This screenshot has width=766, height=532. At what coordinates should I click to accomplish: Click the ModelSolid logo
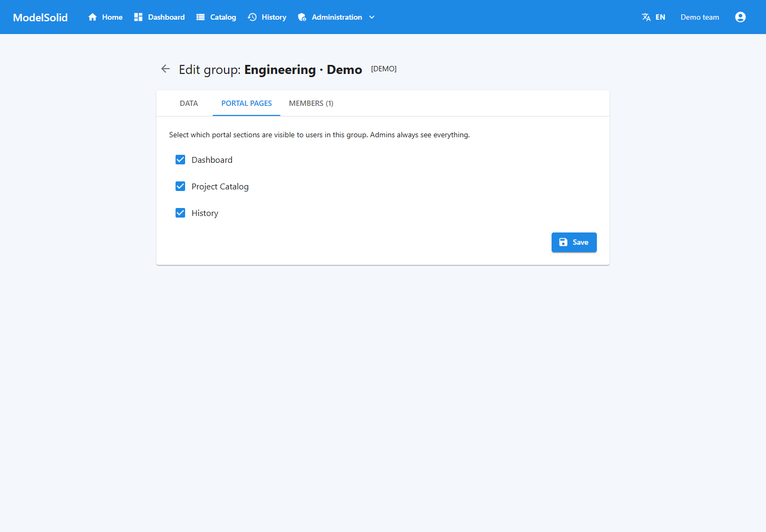(40, 17)
